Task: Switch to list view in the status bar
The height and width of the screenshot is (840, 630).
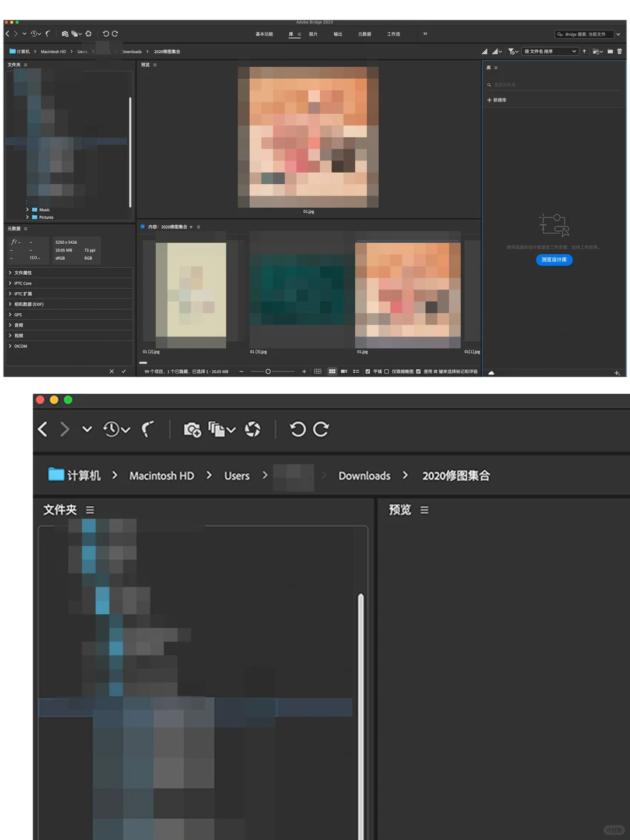Action: 355,371
